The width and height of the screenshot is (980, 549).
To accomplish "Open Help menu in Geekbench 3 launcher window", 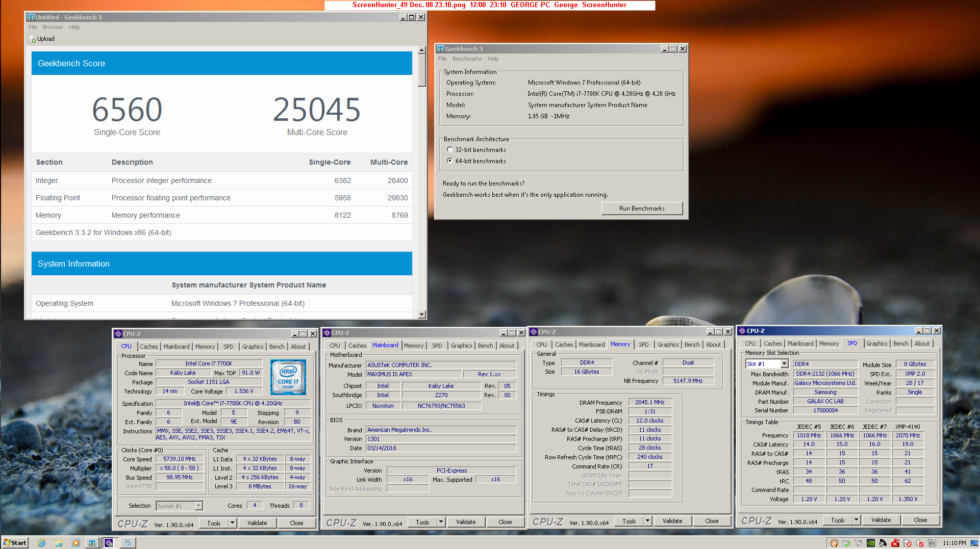I will point(493,59).
